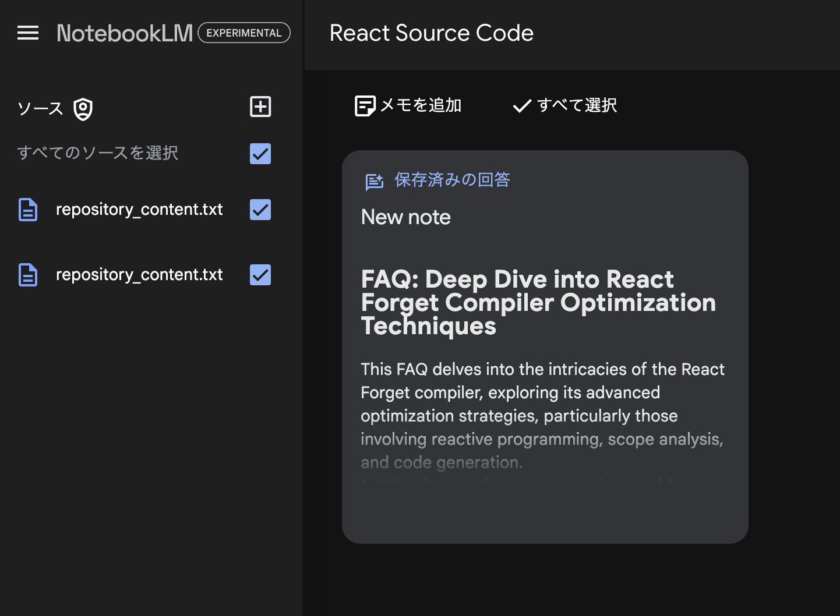Uncheck the lower repository_content.txt checkbox
Screen dimensions: 840x616
pos(260,275)
